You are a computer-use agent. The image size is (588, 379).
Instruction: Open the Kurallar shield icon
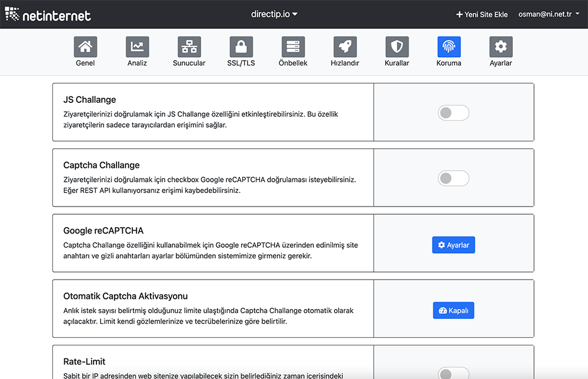coord(397,47)
